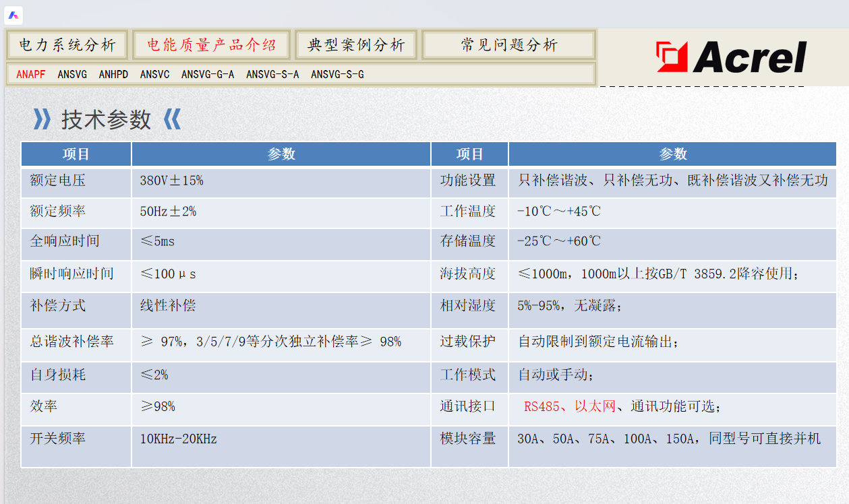Open the ANSVG-G-A product page
Viewport: 849px width, 504px height.
pyautogui.click(x=208, y=74)
